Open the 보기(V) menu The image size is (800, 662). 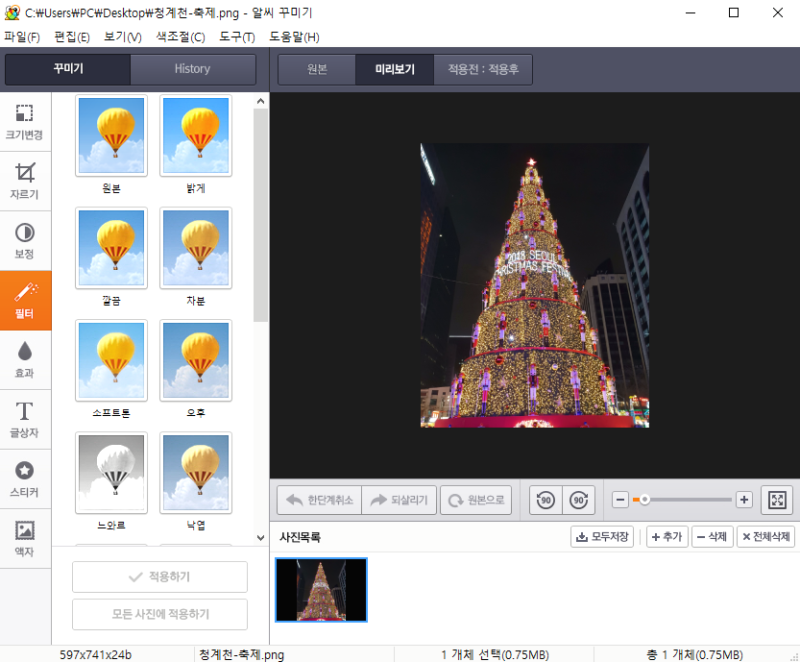(122, 37)
